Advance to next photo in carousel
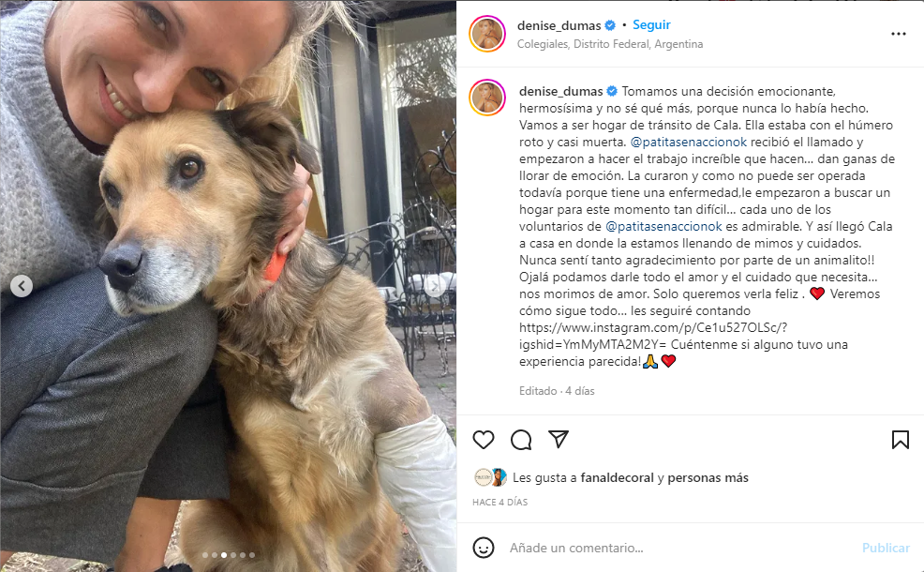Image resolution: width=924 pixels, height=572 pixels. [435, 286]
